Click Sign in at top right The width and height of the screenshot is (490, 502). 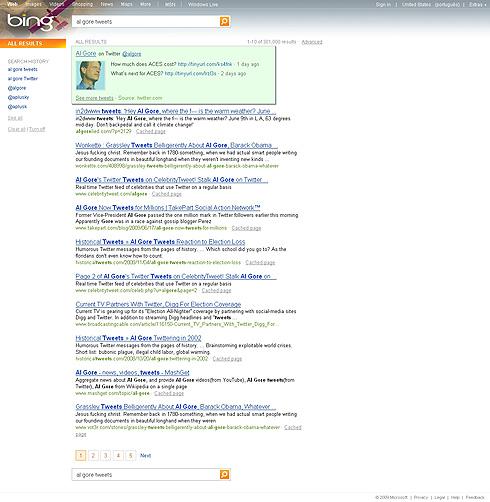[383, 4]
